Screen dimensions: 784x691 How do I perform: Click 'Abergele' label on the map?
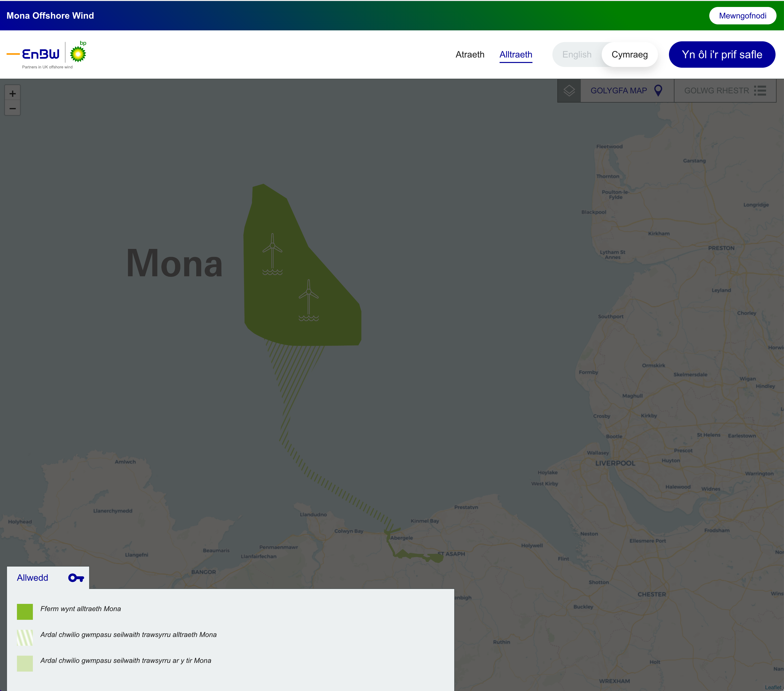(x=402, y=538)
